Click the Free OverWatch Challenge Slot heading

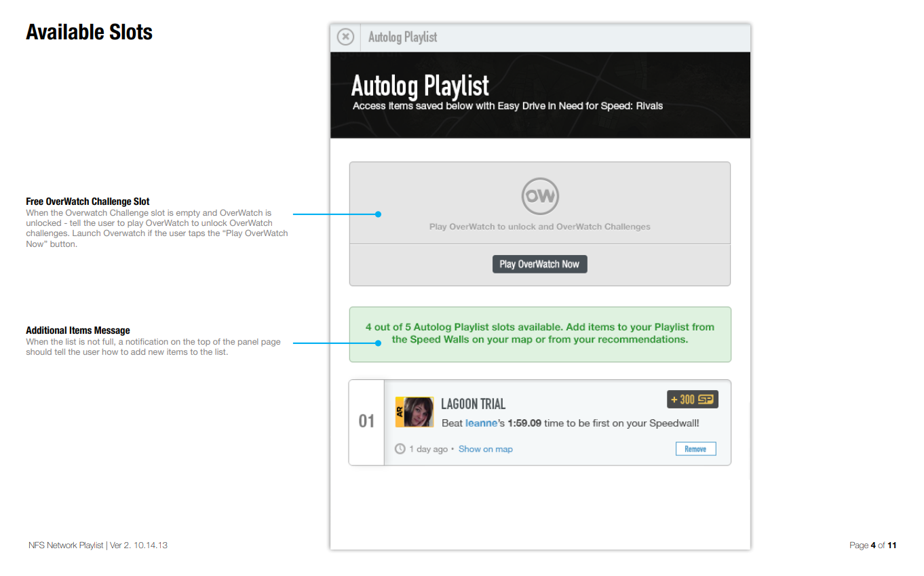(x=88, y=201)
